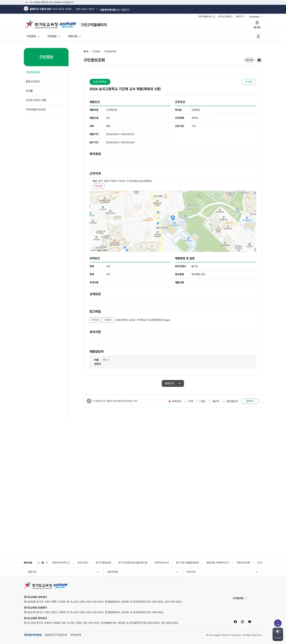286x644 pixels.
Task: Click the 뒤로가기 back button
Action: tap(173, 383)
